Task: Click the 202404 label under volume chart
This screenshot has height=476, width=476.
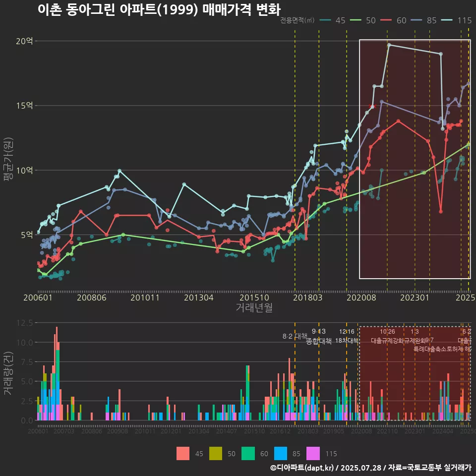Action: click(443, 431)
